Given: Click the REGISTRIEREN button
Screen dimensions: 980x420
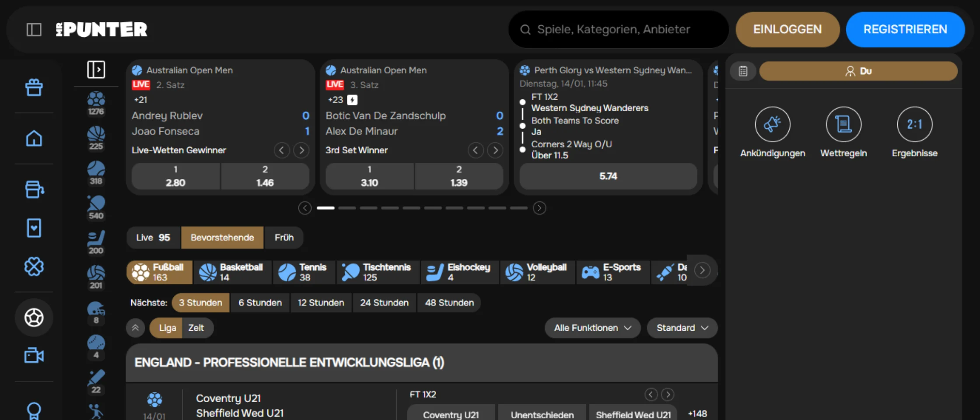Looking at the screenshot, I should [905, 29].
